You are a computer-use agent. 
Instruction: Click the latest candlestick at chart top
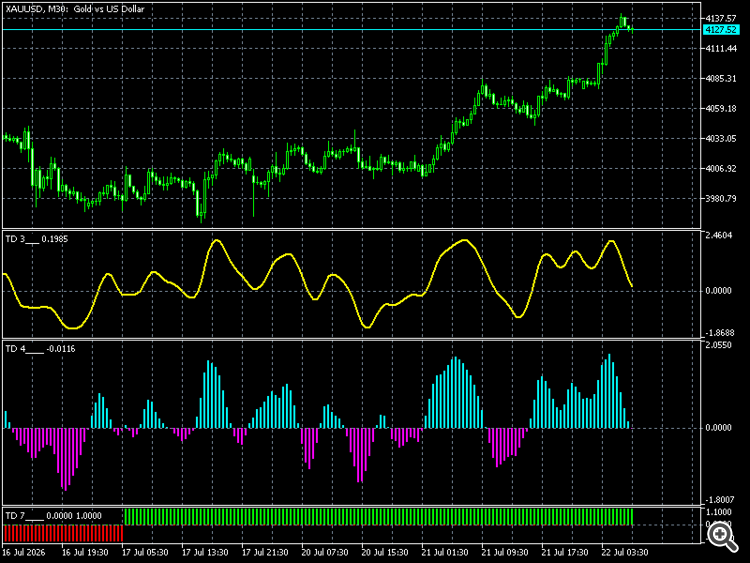point(632,30)
